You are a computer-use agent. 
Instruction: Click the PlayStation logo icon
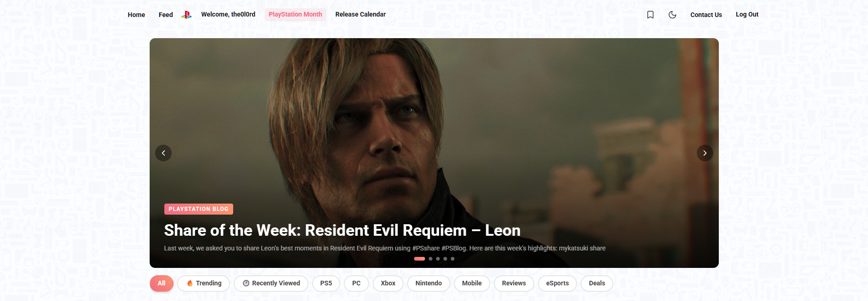pyautogui.click(x=186, y=15)
